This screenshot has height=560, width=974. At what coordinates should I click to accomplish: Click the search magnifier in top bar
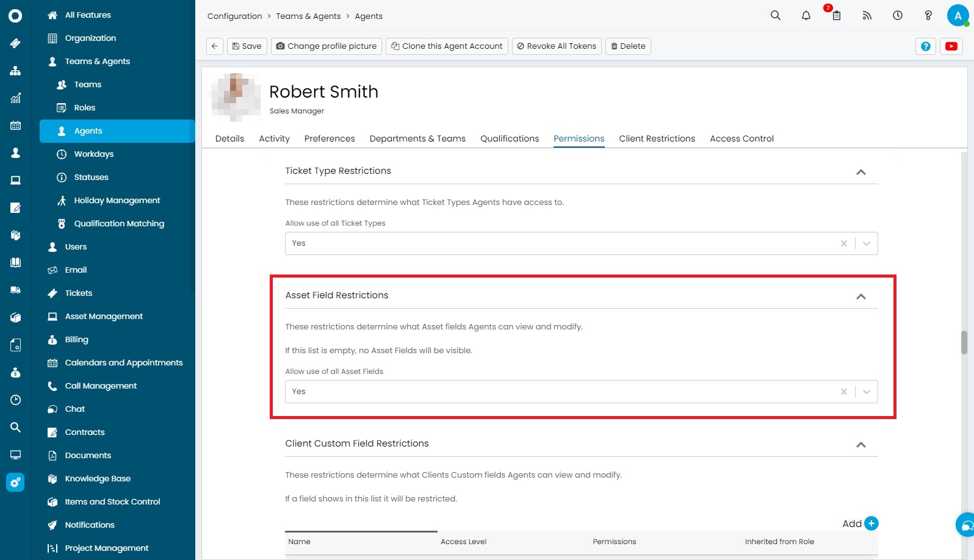pyautogui.click(x=775, y=16)
